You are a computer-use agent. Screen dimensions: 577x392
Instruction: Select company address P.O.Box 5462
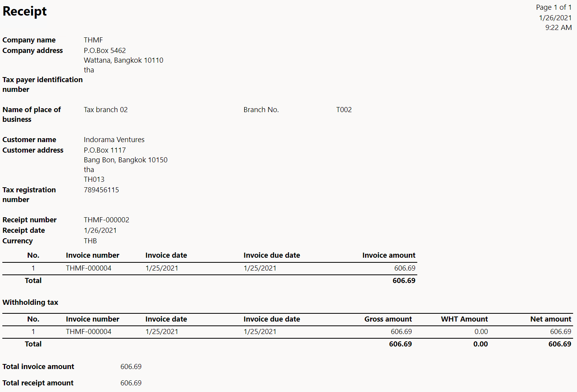104,51
